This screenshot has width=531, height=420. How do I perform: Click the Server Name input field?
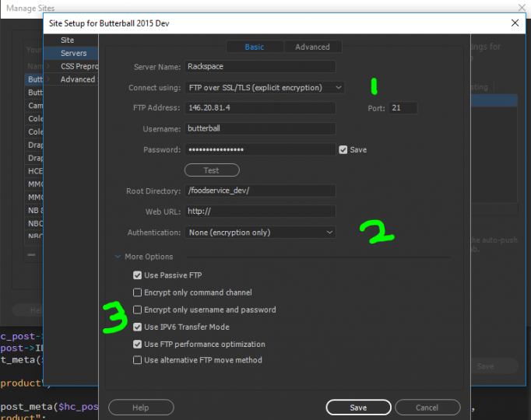click(260, 68)
